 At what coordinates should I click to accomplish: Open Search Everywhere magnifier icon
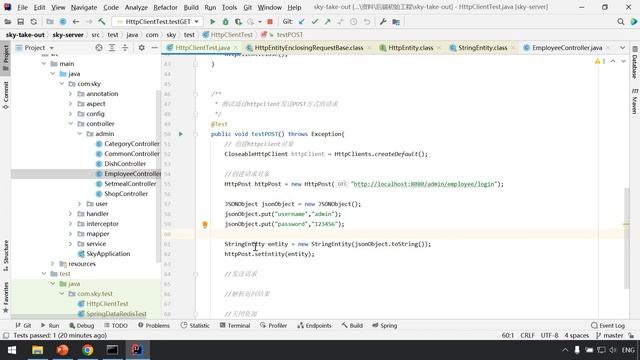coord(620,22)
